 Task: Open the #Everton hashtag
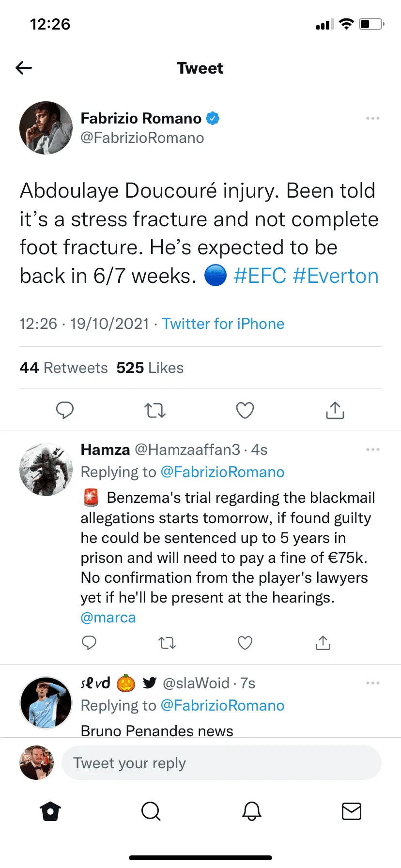click(x=336, y=276)
